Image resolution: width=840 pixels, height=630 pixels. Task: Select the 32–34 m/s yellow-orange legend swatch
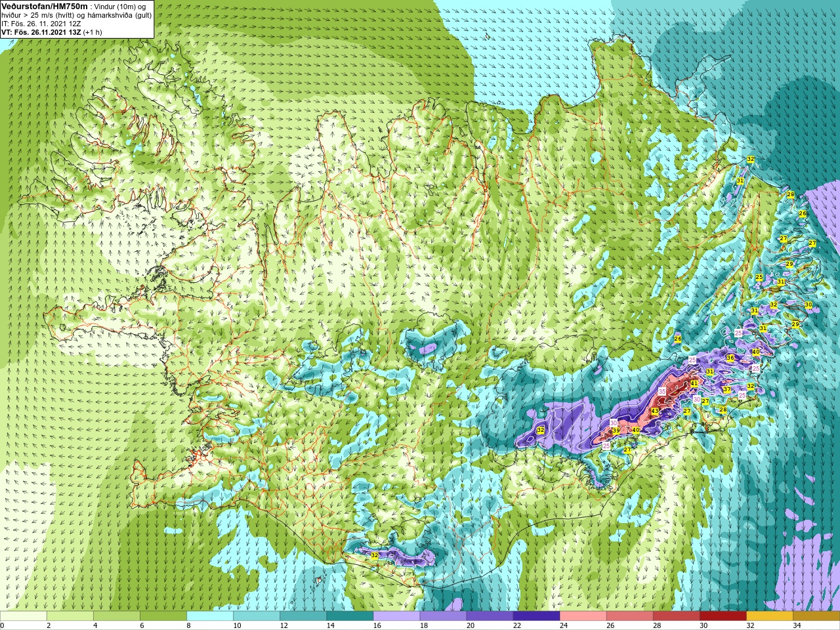(769, 616)
